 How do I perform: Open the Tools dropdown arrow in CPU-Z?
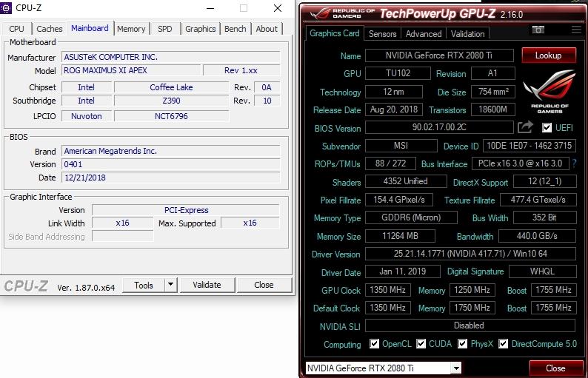[x=170, y=285]
